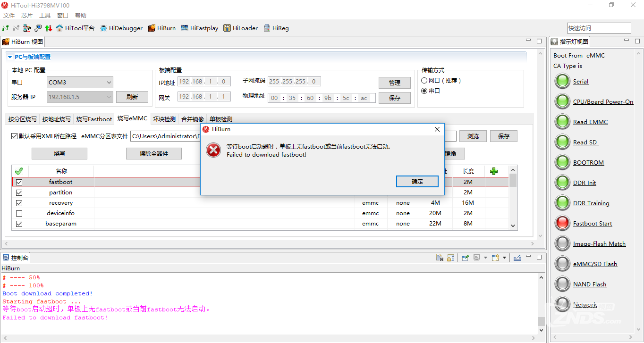
Task: Click the red Fastboot Start indicator light
Action: pos(562,223)
